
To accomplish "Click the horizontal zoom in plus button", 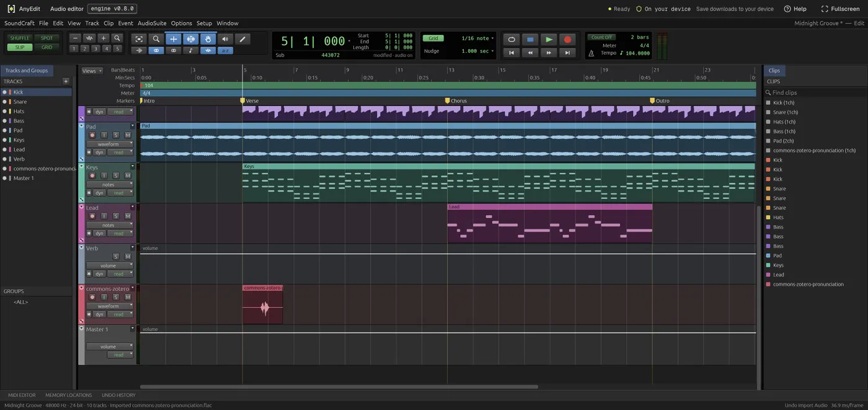I will pos(104,38).
